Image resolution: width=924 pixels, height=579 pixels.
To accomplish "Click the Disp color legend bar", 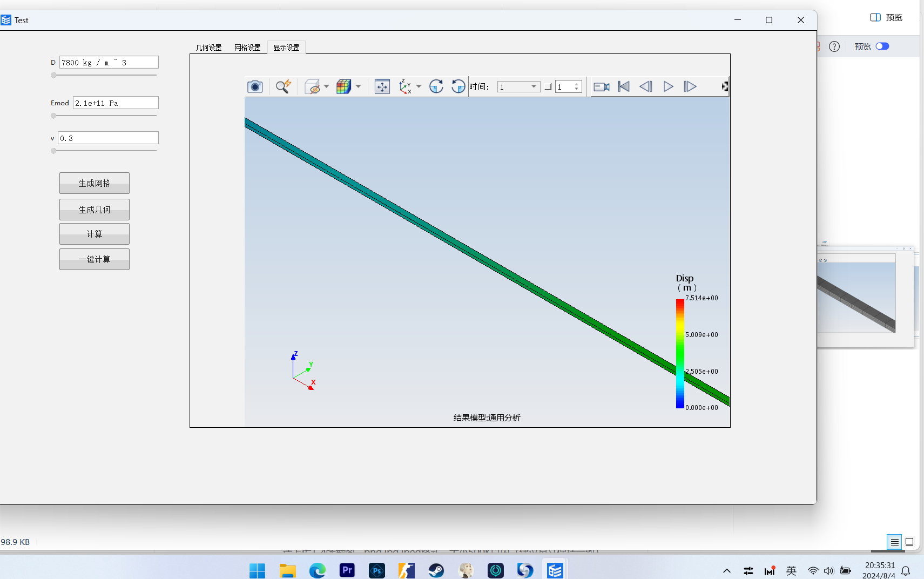I will (680, 354).
